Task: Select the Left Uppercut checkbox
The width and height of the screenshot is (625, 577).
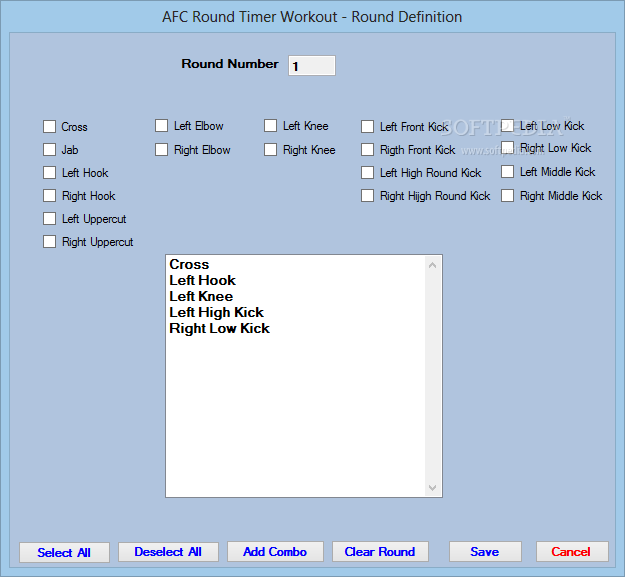Action: pos(49,219)
